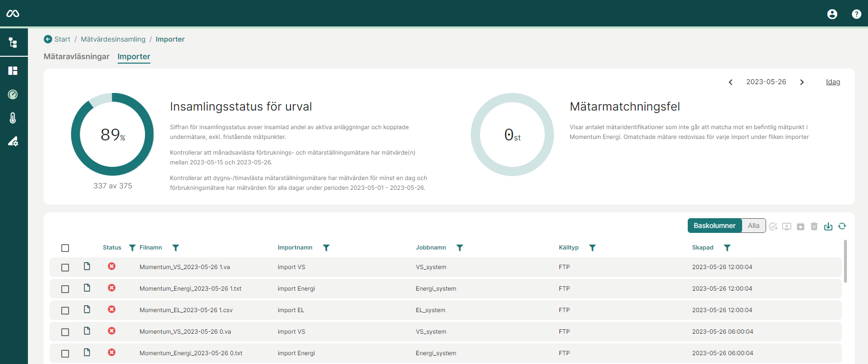
Task: Click Insamlingsstatus för urval heading
Action: 241,107
